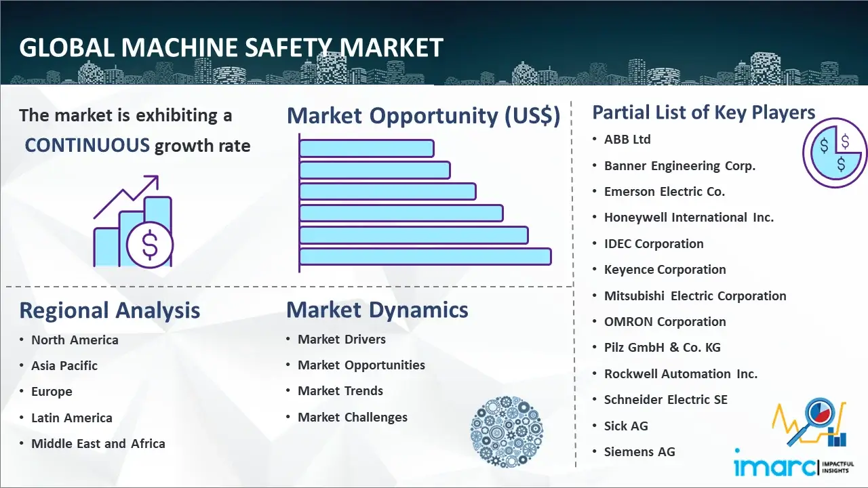Select Middle East and Africa region
868x488 pixels.
(x=98, y=444)
